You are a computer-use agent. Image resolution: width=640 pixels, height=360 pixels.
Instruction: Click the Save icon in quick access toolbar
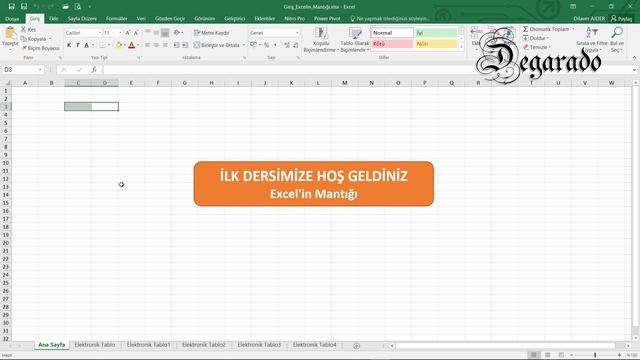click(x=11, y=7)
